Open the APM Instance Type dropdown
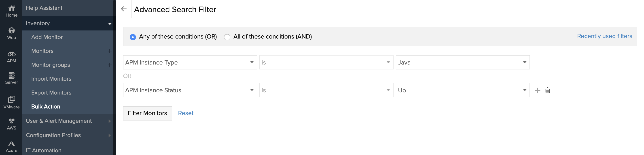This screenshot has height=155, width=644. (190, 62)
